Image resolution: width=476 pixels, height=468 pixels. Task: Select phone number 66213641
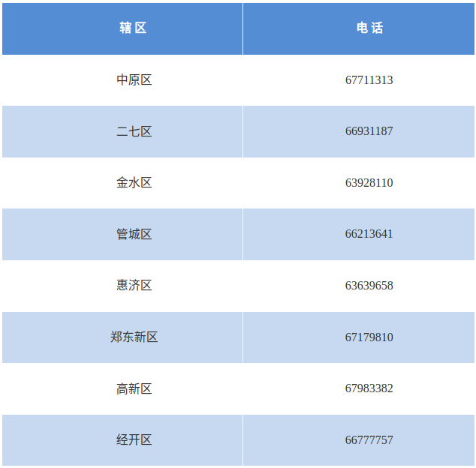point(369,234)
